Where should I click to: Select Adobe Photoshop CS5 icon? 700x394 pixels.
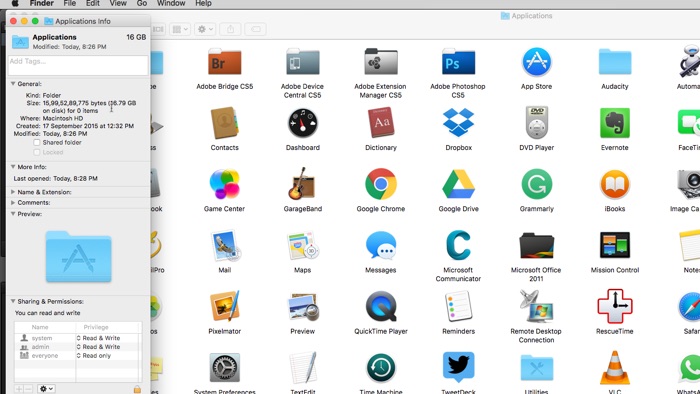458,62
